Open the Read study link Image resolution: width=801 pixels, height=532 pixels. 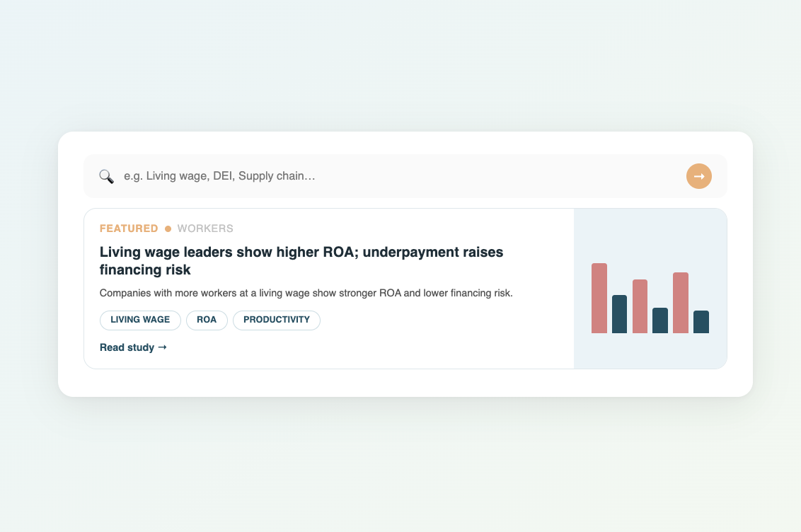[x=127, y=347]
